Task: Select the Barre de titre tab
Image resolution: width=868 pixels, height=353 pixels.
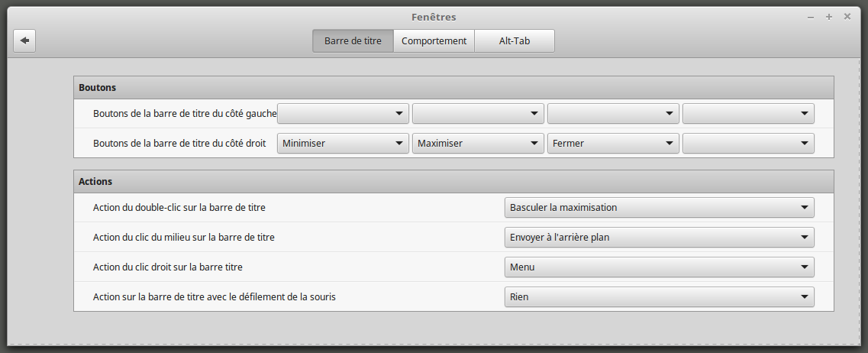Action: coord(353,41)
